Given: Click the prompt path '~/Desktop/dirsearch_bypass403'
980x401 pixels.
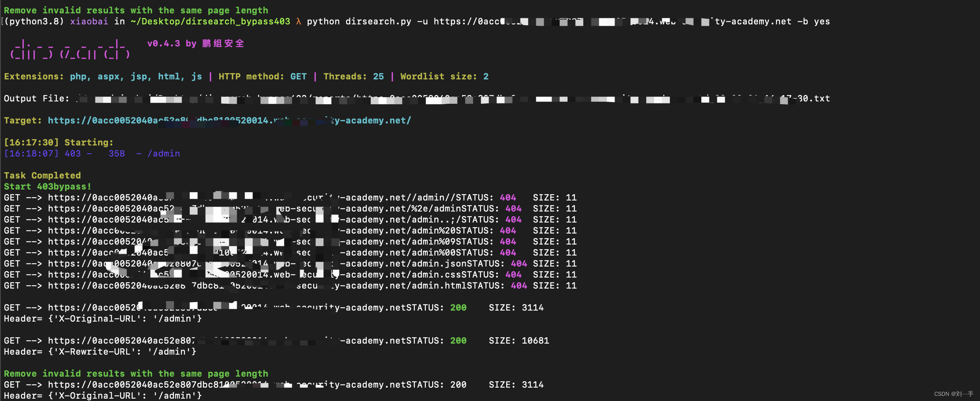Looking at the screenshot, I should tap(210, 22).
